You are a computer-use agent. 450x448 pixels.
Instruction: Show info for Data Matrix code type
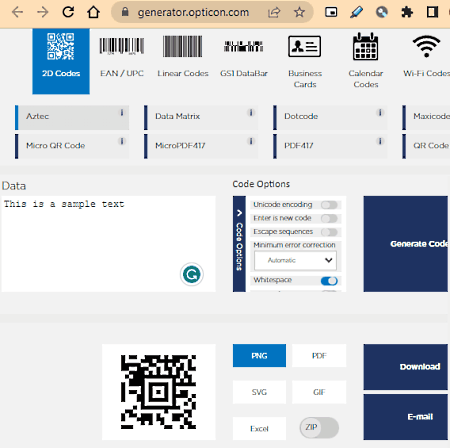point(251,113)
